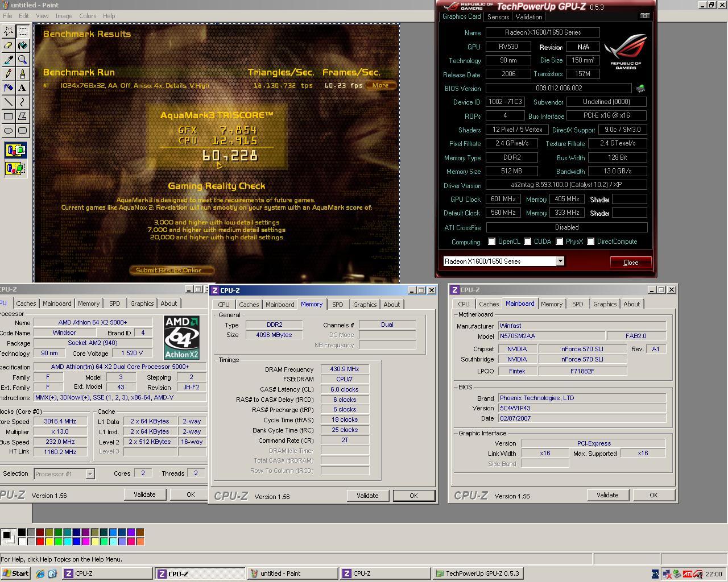Image resolution: width=728 pixels, height=582 pixels.
Task: Select the Text tool marked A
Action: tap(23, 88)
